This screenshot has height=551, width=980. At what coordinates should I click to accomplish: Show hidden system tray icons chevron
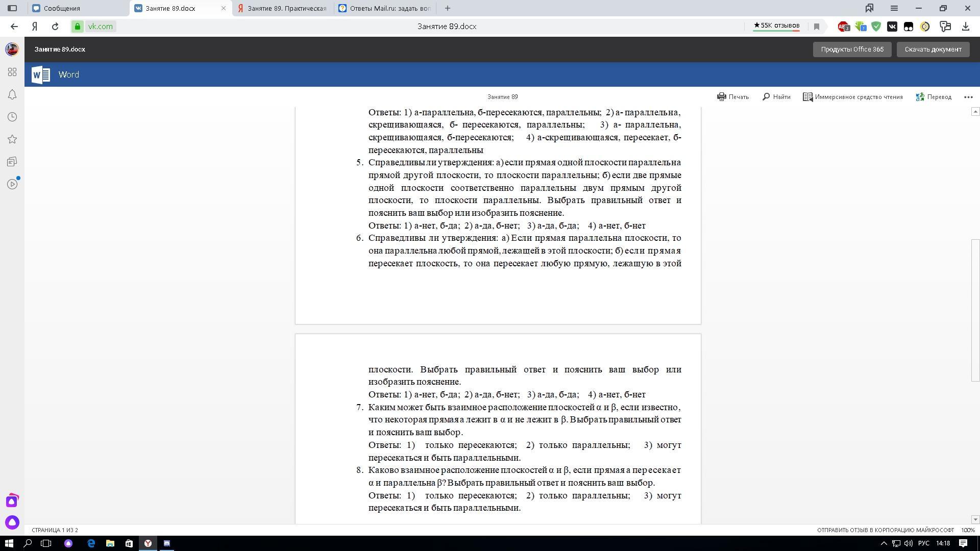click(x=884, y=543)
